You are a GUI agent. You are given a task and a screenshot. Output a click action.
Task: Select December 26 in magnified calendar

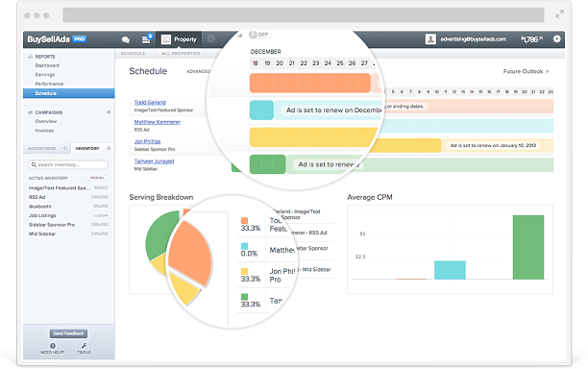click(x=352, y=63)
